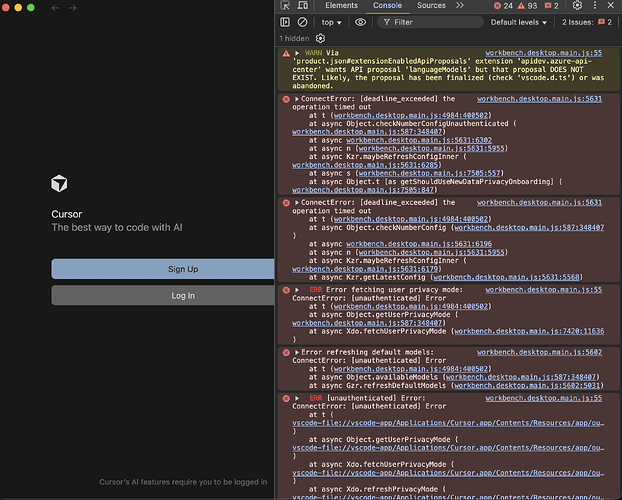
Task: Click the green fullscreen window button
Action: [x=31, y=8]
